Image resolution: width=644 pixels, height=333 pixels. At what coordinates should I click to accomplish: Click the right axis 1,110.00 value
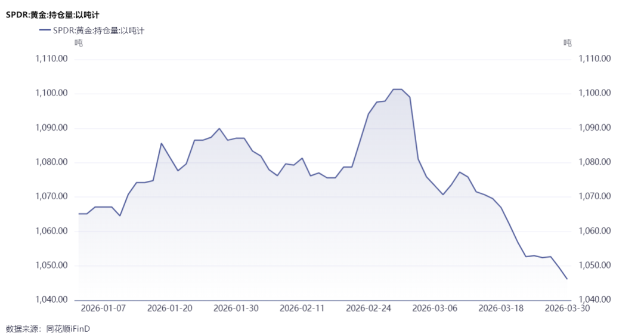595,59
